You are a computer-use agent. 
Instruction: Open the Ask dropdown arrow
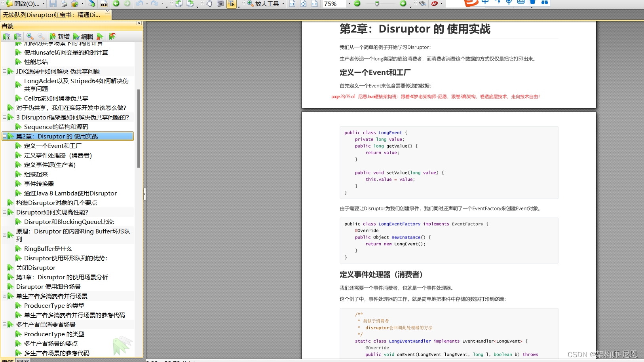441,4
